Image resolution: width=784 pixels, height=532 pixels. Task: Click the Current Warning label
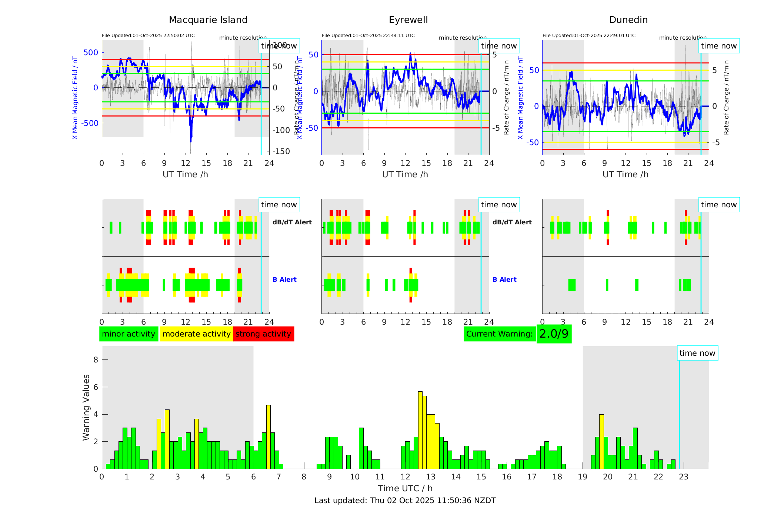pos(499,334)
